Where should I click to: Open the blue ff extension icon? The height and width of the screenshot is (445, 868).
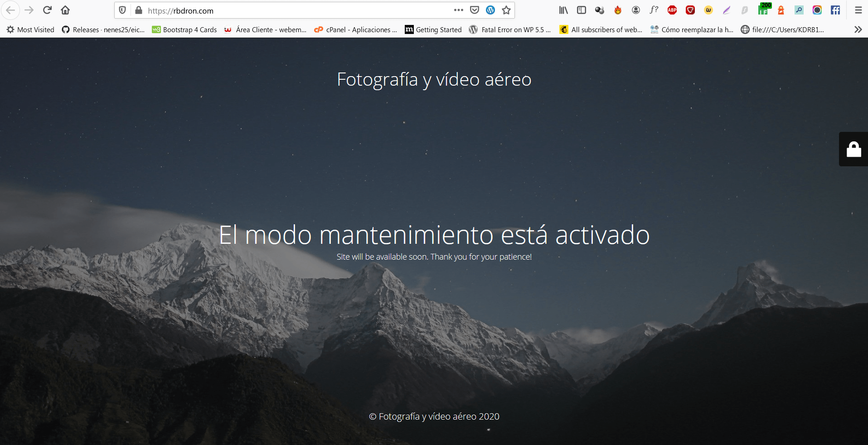(x=835, y=10)
